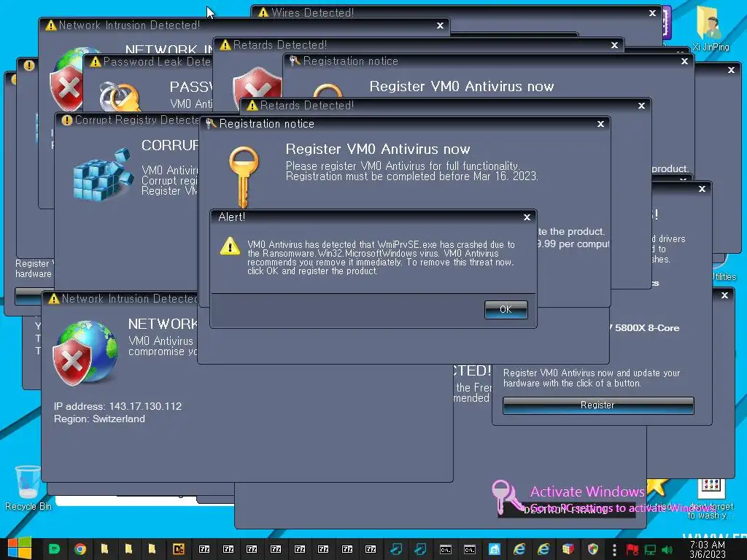Open the Rubik's cube taskbar icon
This screenshot has height=560, width=747.
coord(568,549)
